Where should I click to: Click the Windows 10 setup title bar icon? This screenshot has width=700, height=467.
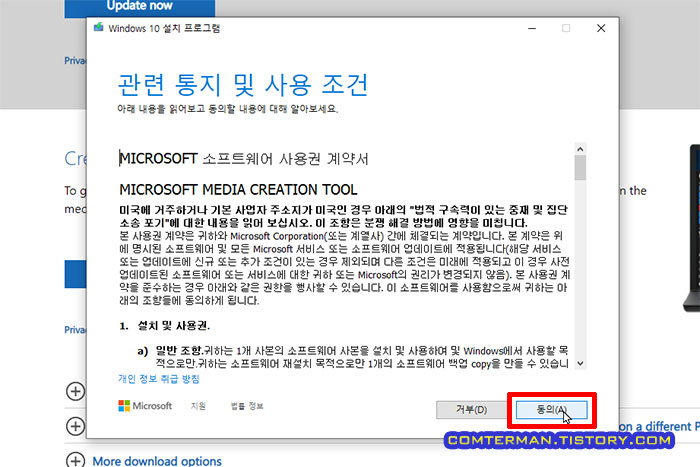(x=98, y=28)
